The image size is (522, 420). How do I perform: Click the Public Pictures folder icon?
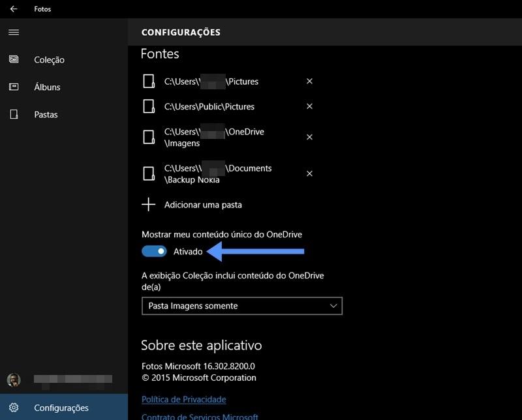[x=149, y=106]
